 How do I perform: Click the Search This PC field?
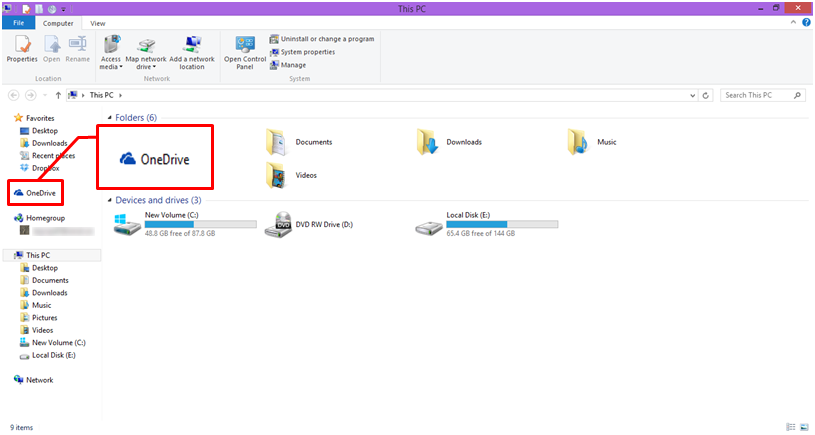[763, 95]
